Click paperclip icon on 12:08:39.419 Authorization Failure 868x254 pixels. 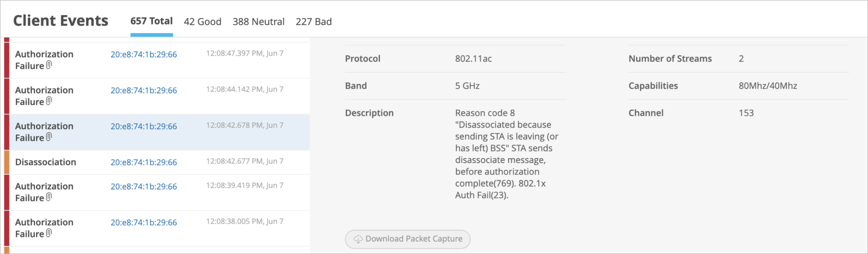tap(49, 197)
